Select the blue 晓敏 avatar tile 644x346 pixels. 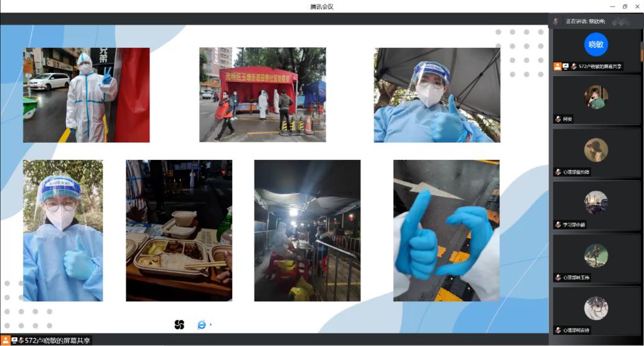[x=596, y=45]
